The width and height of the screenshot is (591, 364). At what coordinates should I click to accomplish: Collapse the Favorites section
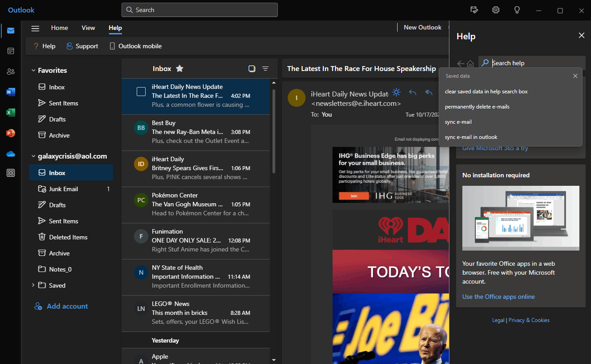coord(33,70)
